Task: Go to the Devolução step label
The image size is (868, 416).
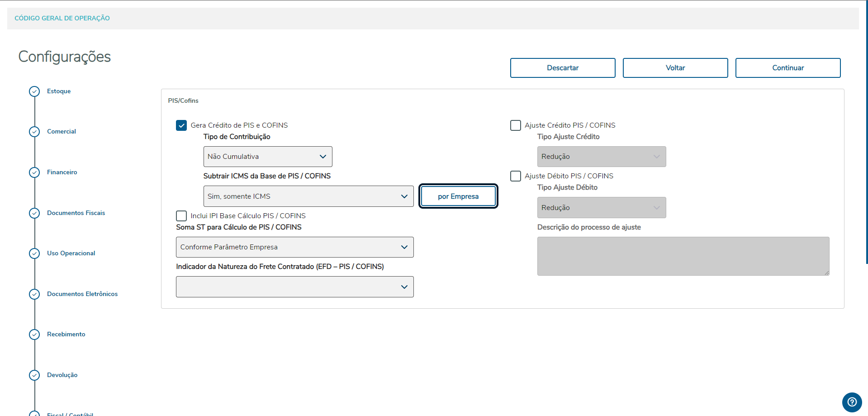Action: pos(62,375)
